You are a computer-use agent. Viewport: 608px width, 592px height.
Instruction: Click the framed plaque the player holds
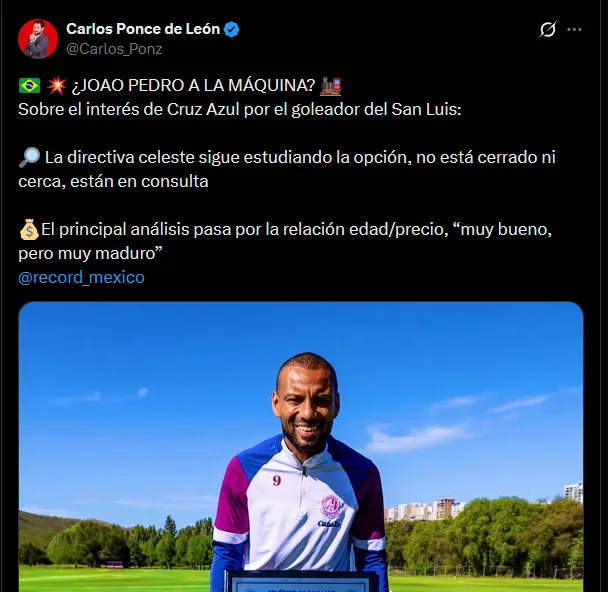(x=300, y=581)
